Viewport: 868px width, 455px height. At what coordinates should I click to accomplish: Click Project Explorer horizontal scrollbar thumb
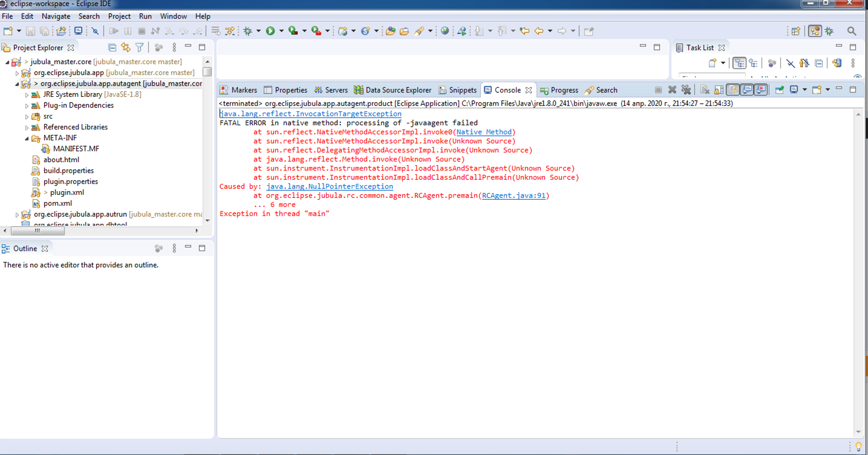(x=38, y=231)
